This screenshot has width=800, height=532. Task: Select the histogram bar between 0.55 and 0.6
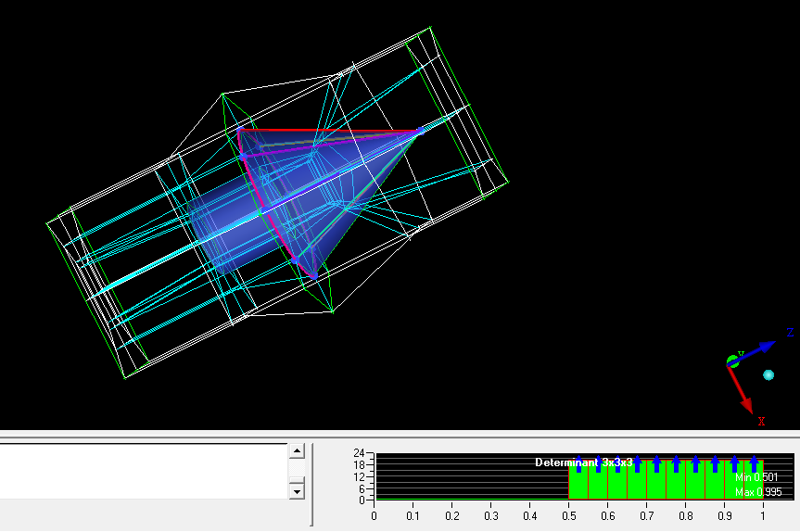pyautogui.click(x=598, y=484)
